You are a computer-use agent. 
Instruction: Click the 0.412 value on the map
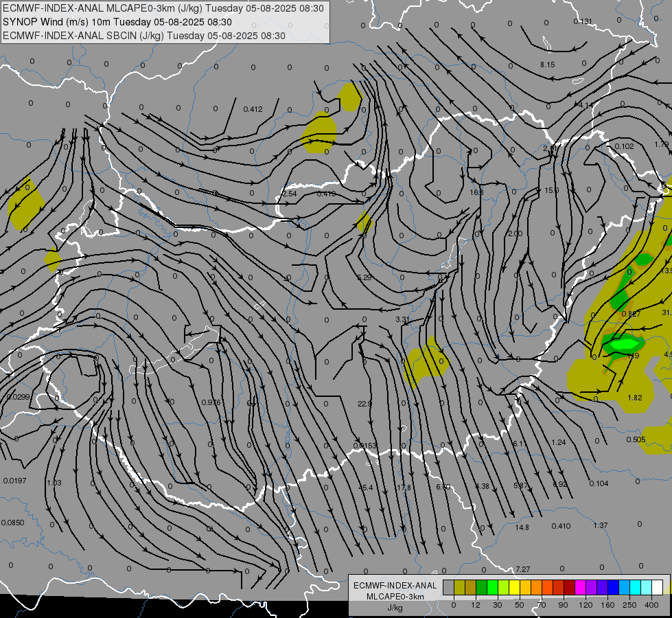(x=253, y=109)
